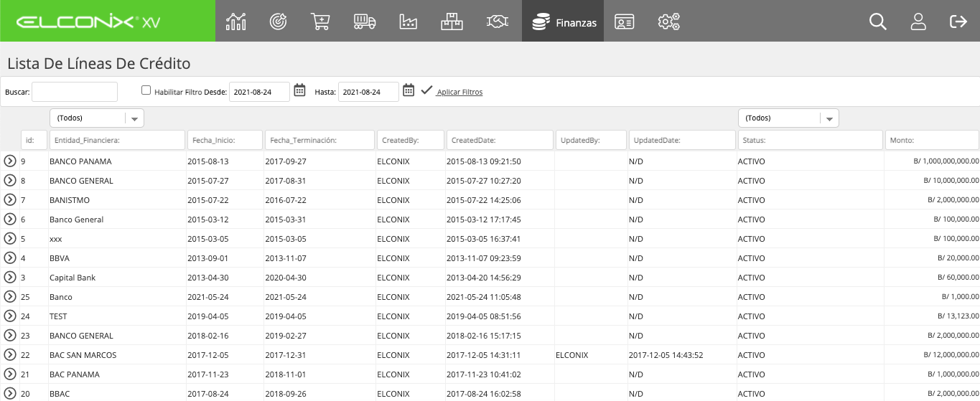Expand row 5 xxx arrow
Screen dimensions: 980x401
(10, 238)
